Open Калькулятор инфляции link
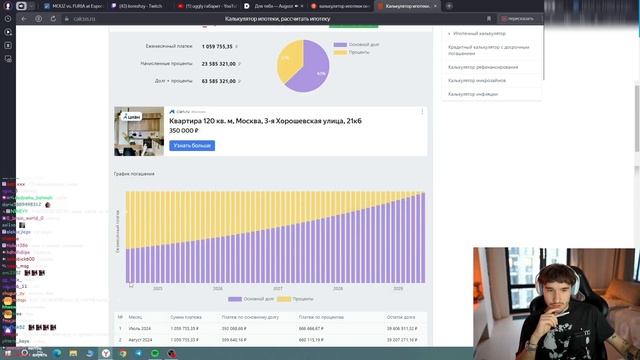 pos(473,94)
